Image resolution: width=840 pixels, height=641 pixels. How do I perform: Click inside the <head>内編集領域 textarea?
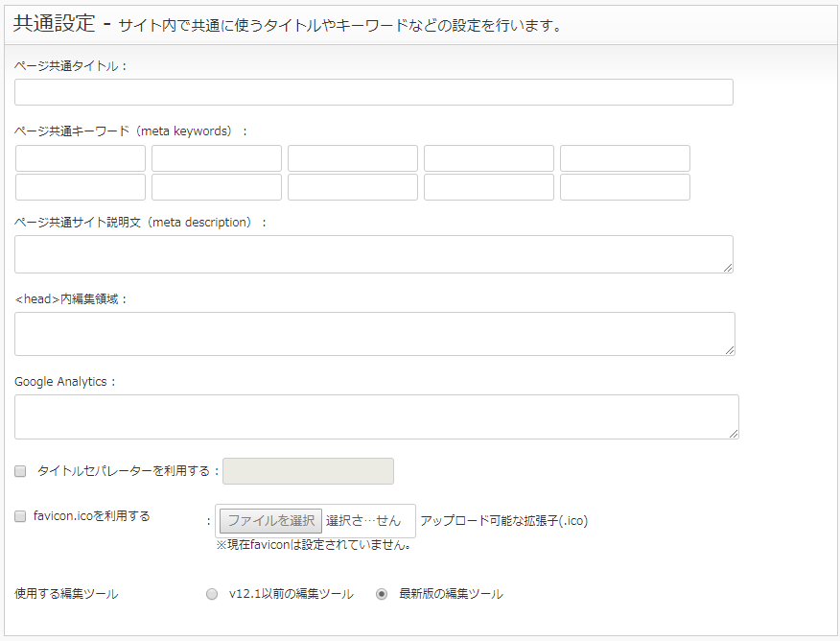(x=375, y=334)
